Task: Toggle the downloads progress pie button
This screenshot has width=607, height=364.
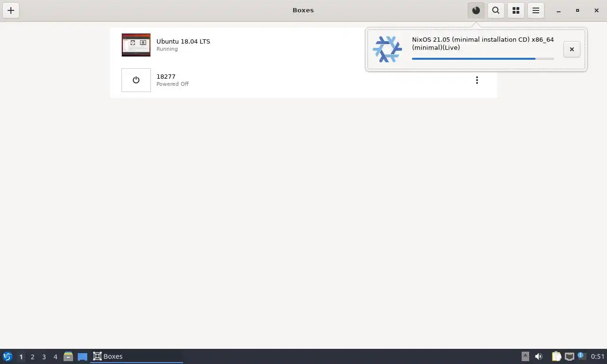Action: tap(476, 10)
